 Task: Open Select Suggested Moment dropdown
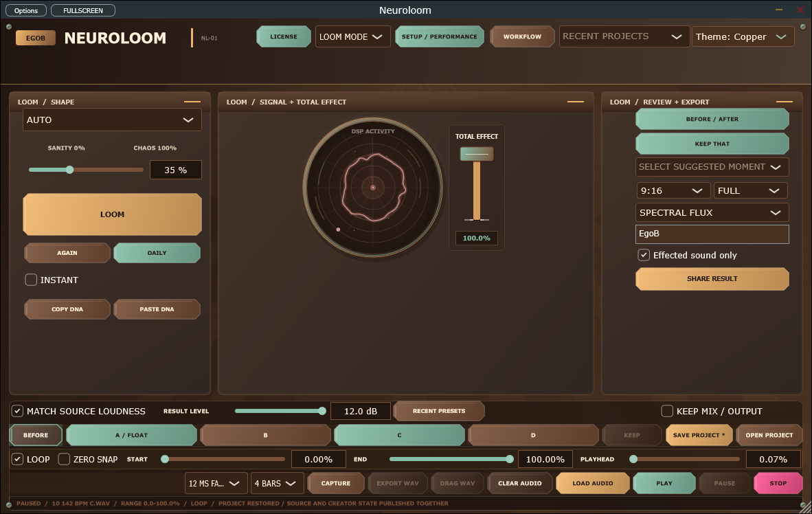click(712, 167)
